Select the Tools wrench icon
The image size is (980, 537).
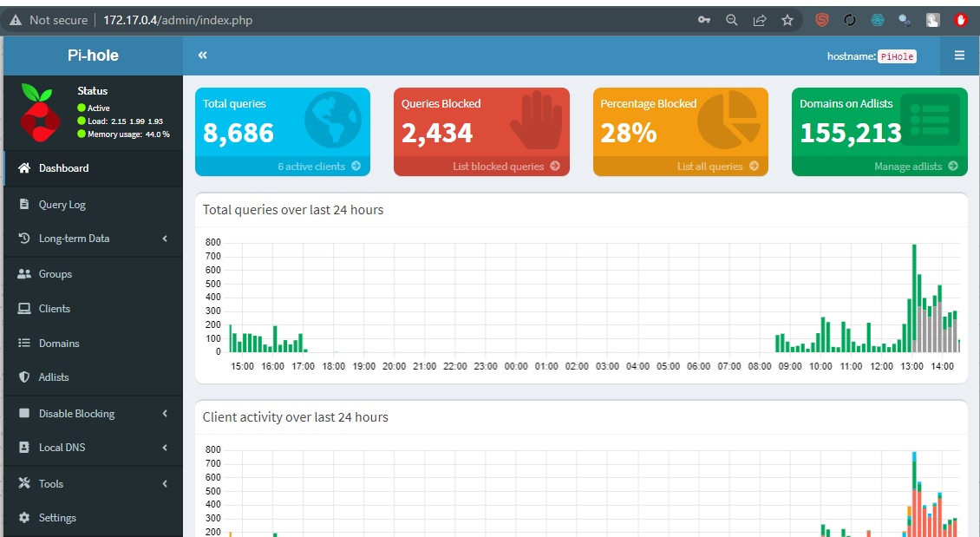tap(24, 483)
